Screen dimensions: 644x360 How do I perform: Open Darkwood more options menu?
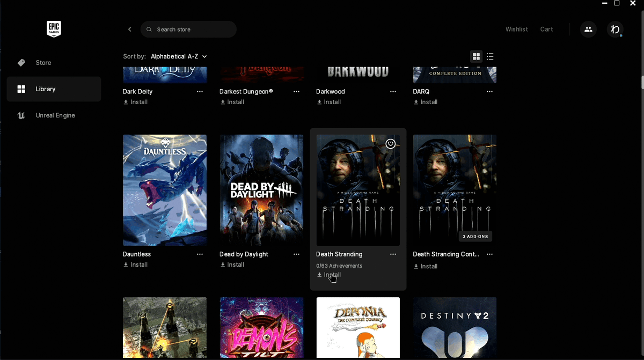(x=393, y=92)
